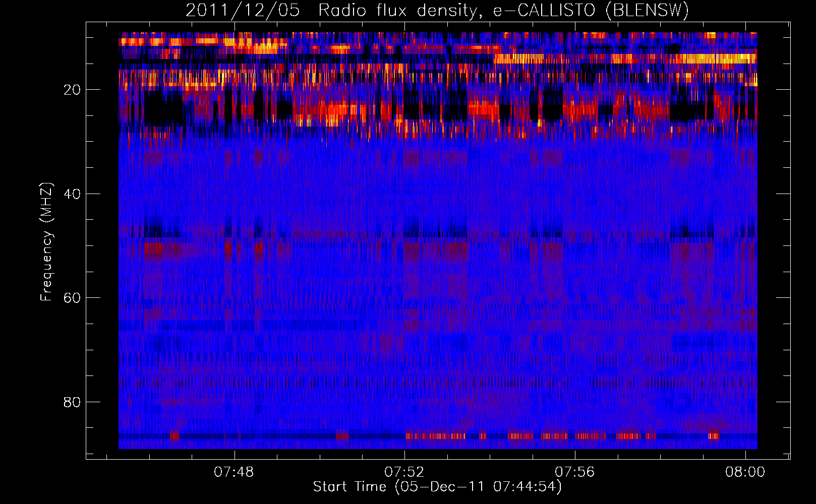Click the 20 MHz frequency tick label

(72, 90)
